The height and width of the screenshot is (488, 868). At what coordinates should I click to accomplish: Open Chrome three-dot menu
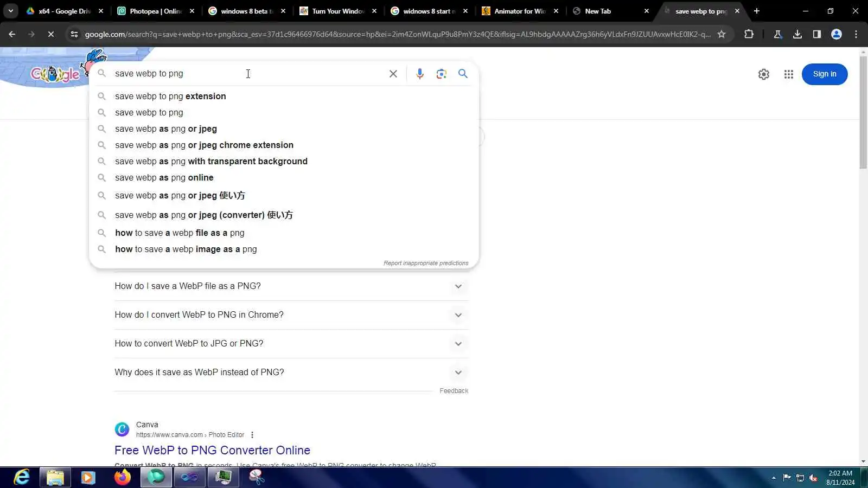856,34
